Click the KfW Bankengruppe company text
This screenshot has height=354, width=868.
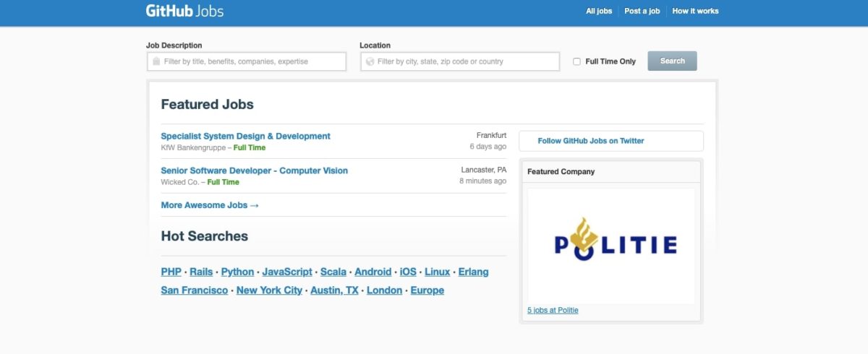[192, 147]
